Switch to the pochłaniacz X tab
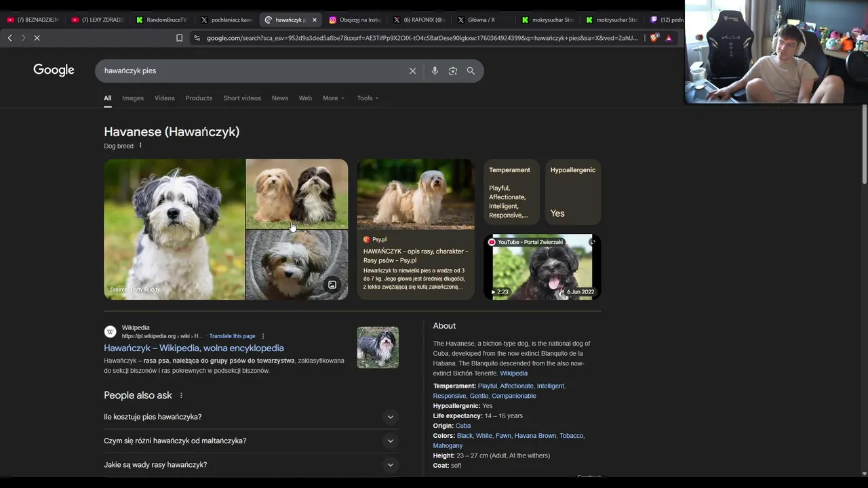The height and width of the screenshot is (488, 868). point(226,20)
